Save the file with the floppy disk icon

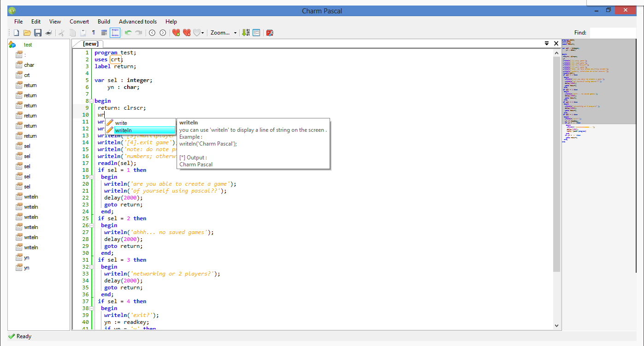click(38, 33)
